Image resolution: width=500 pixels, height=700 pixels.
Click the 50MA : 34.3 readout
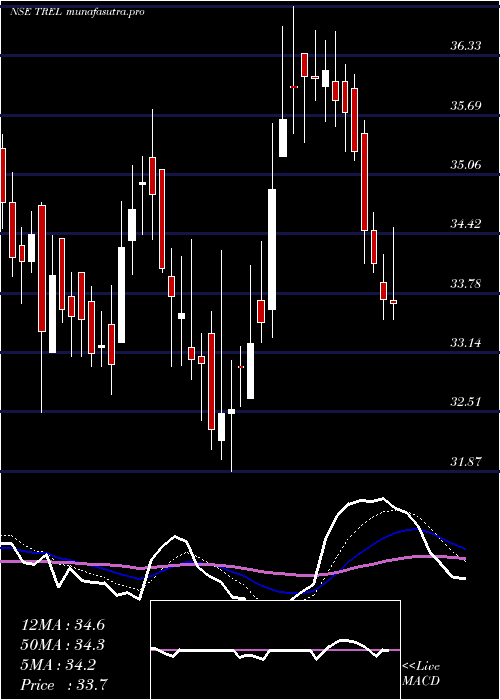63,645
